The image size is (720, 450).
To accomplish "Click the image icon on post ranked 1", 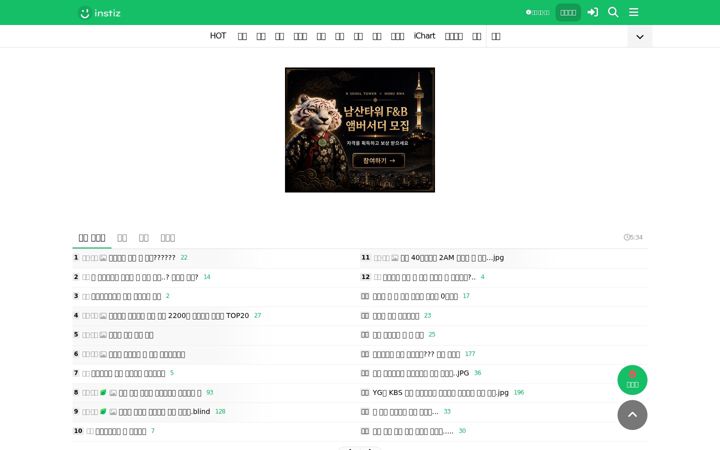I will tap(103, 258).
